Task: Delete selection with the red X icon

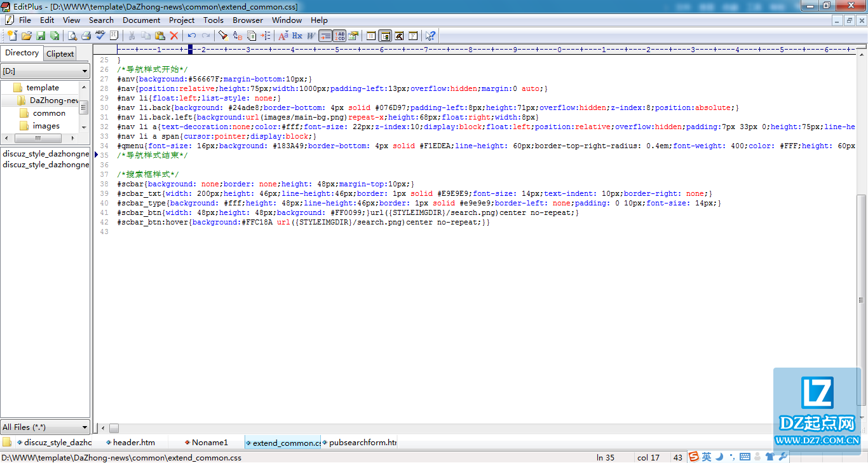Action: click(x=174, y=36)
